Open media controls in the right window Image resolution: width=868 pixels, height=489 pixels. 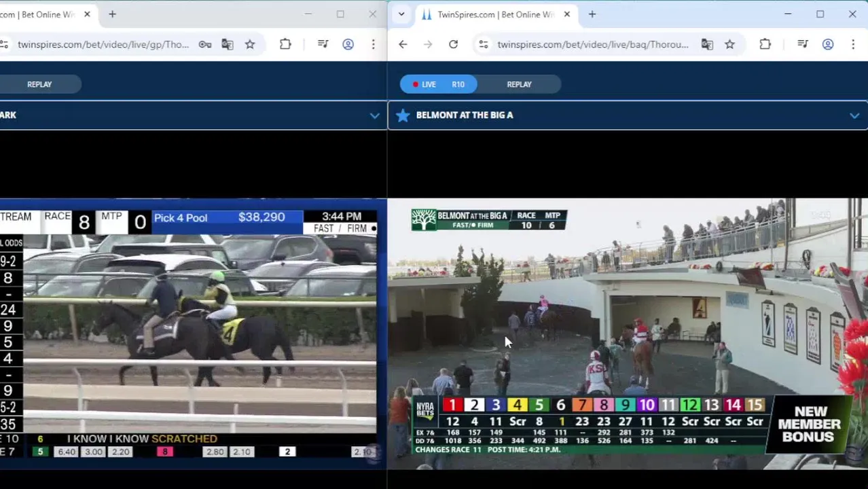[x=803, y=44]
